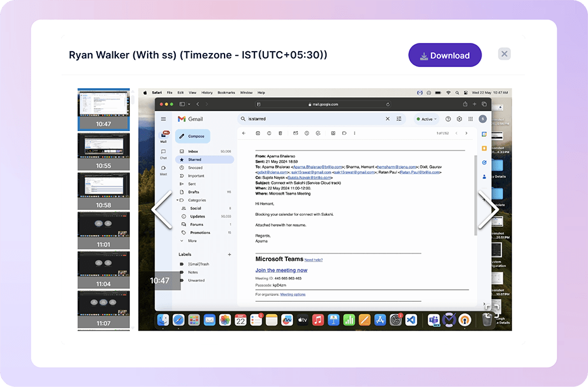This screenshot has height=387, width=588.
Task: Open Microsoft Teams from the Dock
Action: 434,320
